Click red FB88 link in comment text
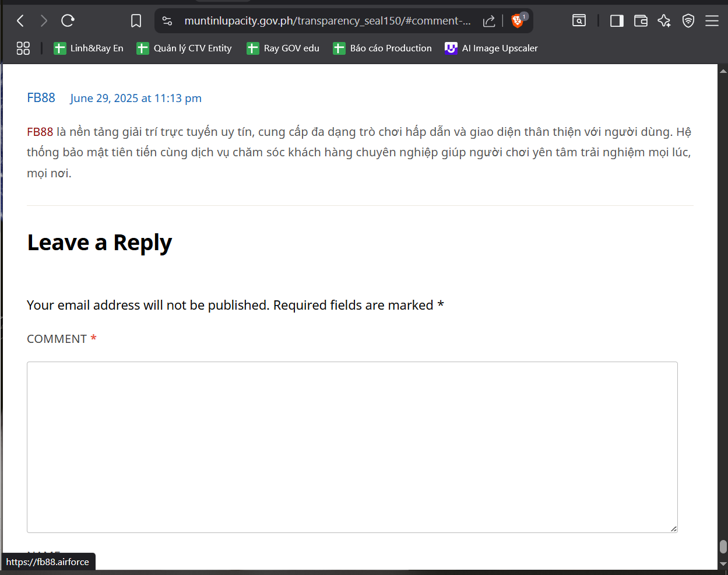The width and height of the screenshot is (728, 575). (40, 132)
